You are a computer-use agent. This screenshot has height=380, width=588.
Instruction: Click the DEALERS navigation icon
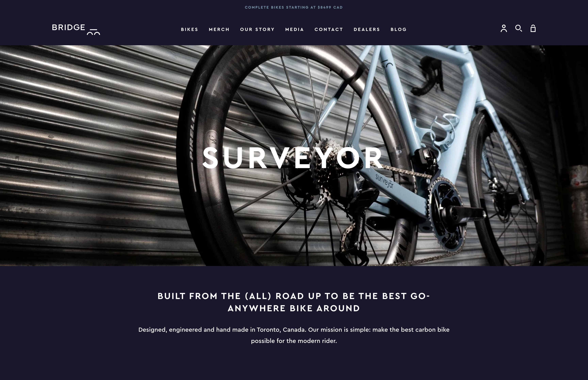367,29
